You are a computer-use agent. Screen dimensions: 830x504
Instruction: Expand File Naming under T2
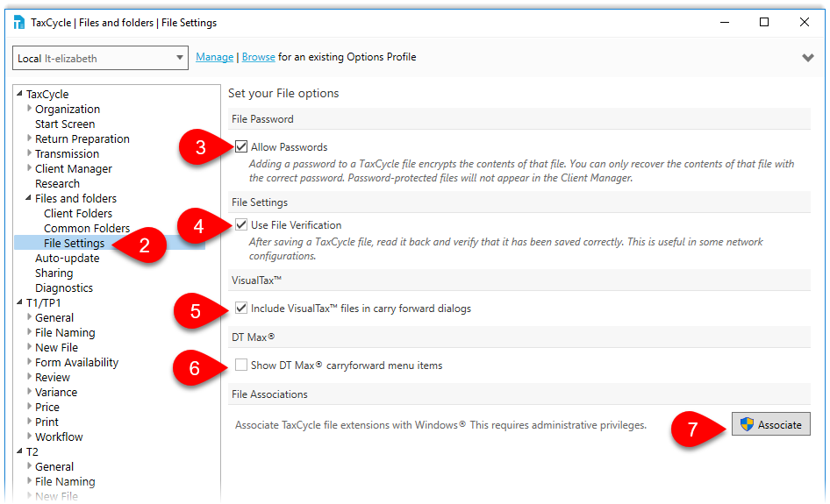click(x=30, y=480)
